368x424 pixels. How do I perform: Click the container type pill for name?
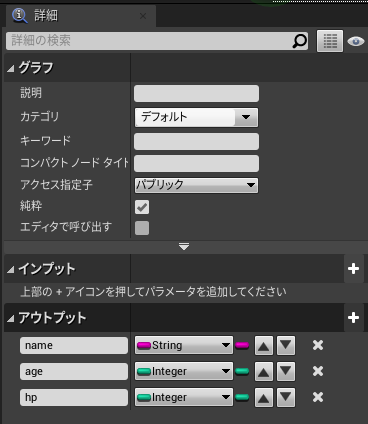pyautogui.click(x=242, y=345)
